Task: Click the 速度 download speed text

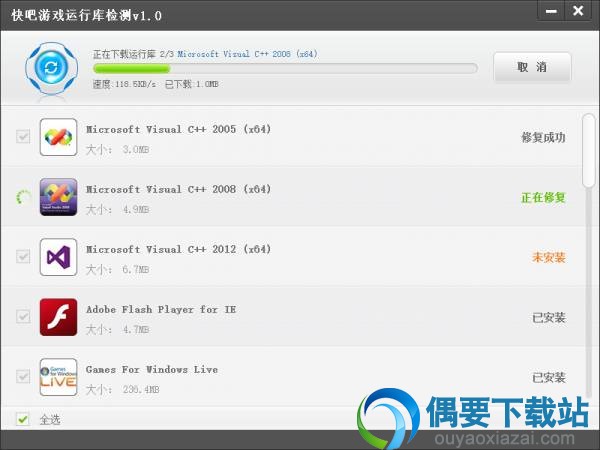Action: click(124, 84)
